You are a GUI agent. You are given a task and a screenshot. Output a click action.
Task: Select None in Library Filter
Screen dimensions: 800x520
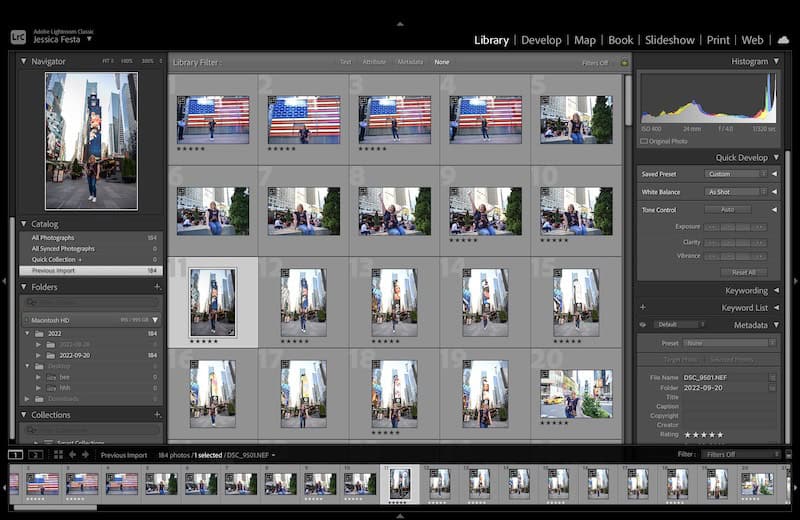442,62
